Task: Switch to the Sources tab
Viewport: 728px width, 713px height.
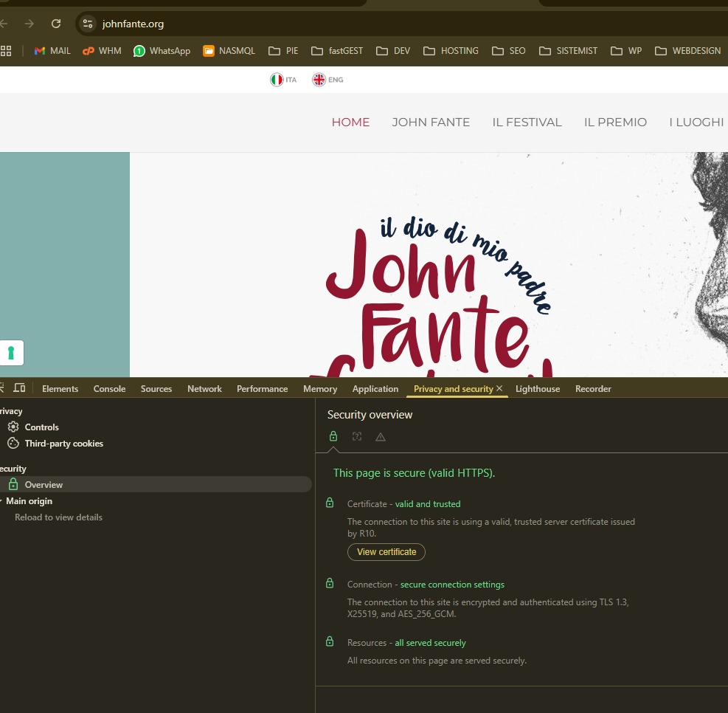Action: coord(156,389)
